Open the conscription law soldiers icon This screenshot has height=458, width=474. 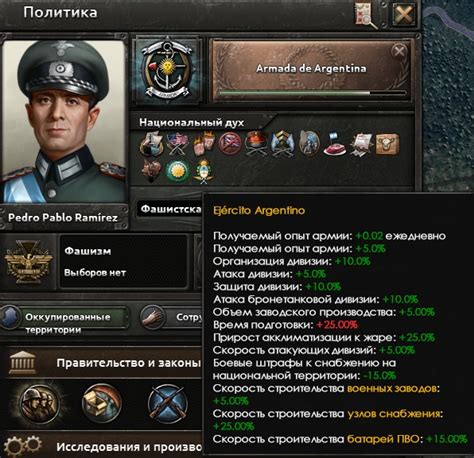pos(40,404)
